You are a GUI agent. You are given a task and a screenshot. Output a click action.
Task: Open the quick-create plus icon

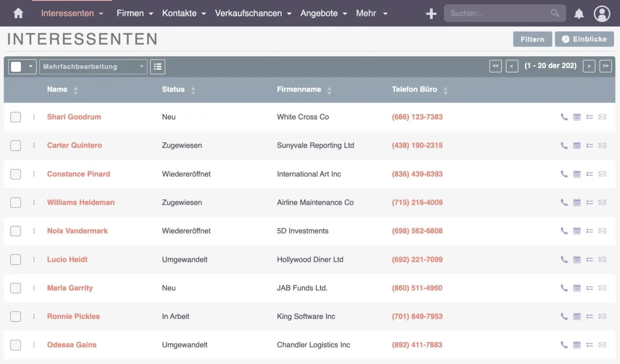pos(431,14)
